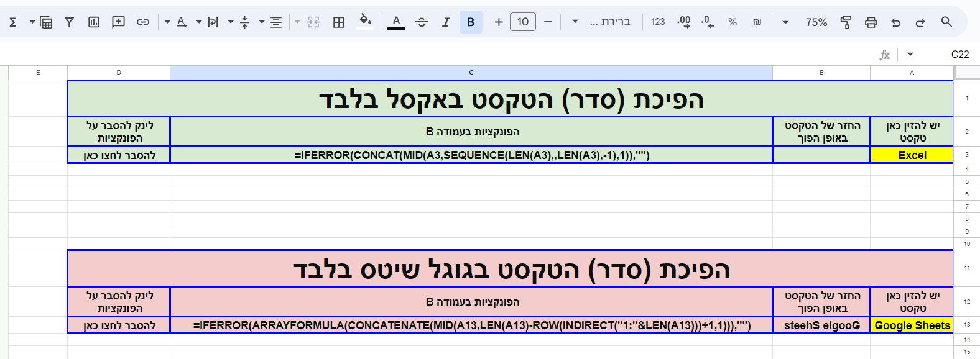Image resolution: width=980 pixels, height=359 pixels.
Task: Click the undo arrow beside the search icon
Action: (895, 22)
